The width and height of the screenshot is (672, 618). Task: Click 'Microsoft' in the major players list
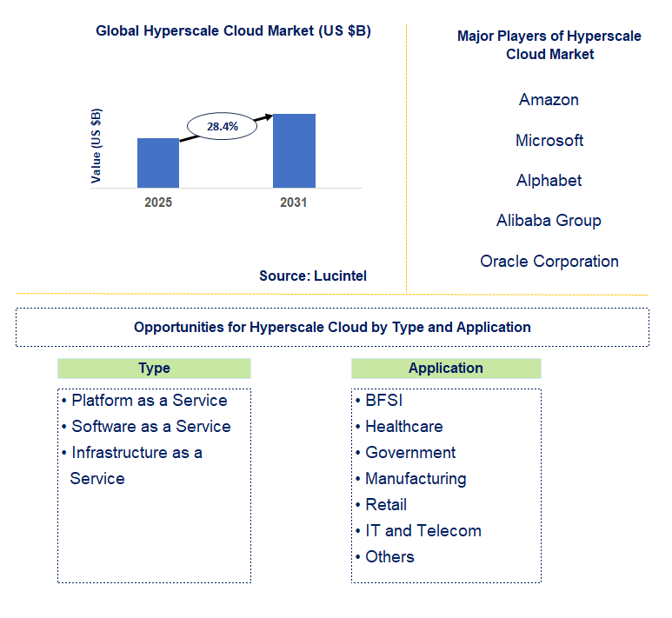(x=549, y=140)
